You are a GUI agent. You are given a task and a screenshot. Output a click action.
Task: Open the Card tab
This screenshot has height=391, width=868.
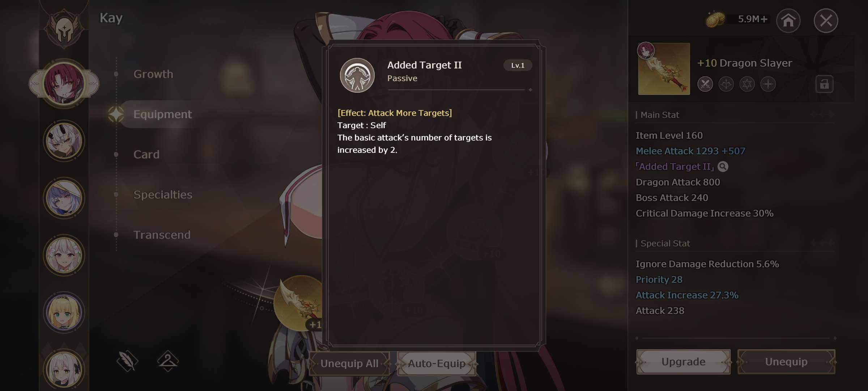[x=146, y=155]
